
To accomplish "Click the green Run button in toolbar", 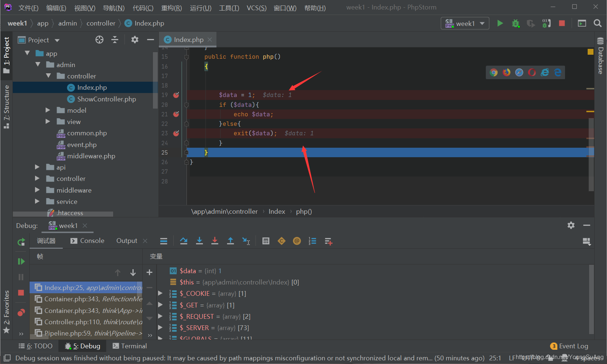I will tap(500, 23).
